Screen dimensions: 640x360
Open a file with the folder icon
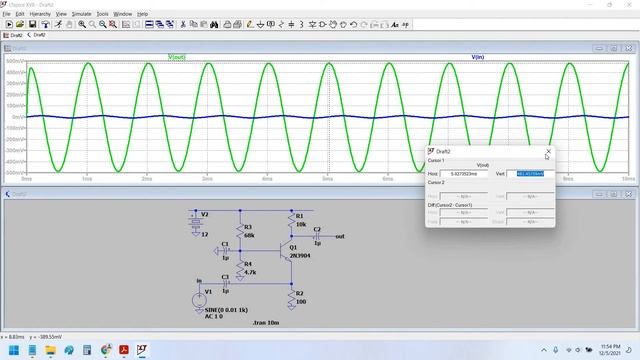pyautogui.click(x=20, y=24)
